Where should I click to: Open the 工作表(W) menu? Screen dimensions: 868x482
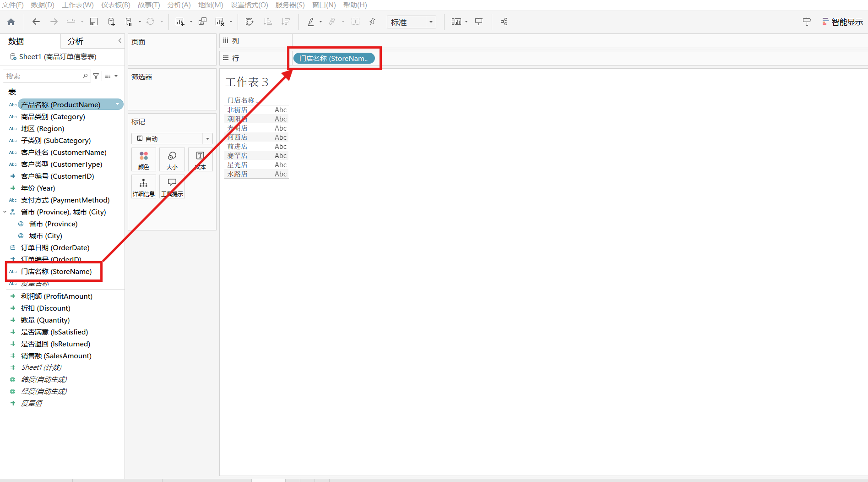point(78,5)
